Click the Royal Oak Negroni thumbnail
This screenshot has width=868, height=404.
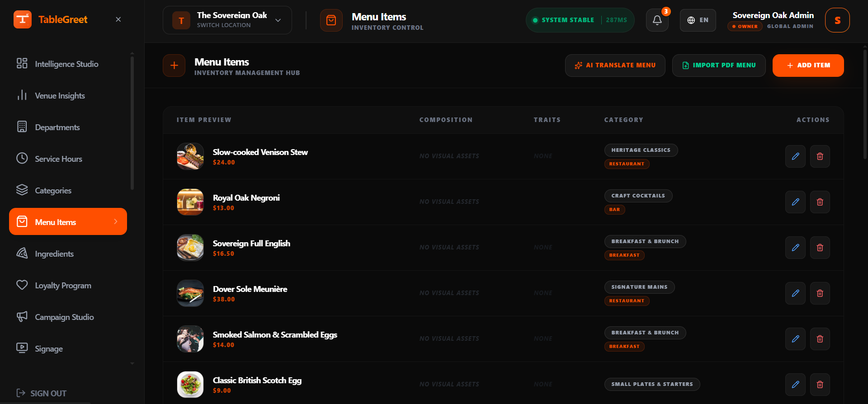(x=190, y=202)
